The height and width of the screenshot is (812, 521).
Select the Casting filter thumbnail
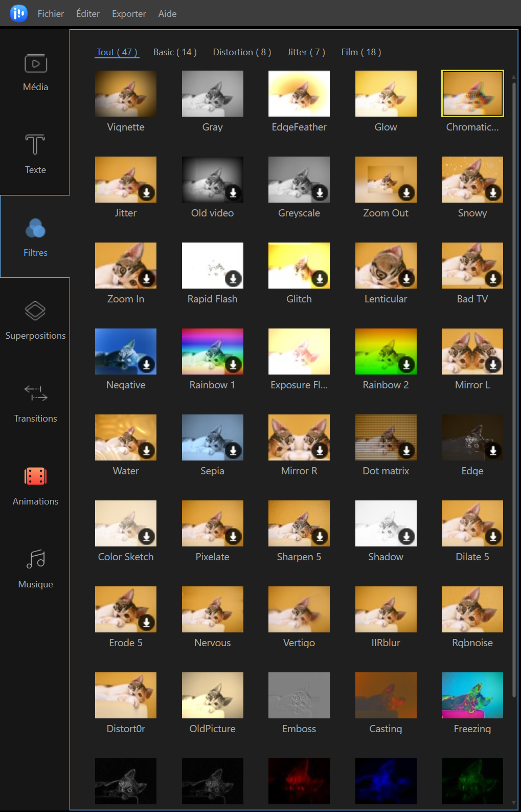click(x=386, y=695)
